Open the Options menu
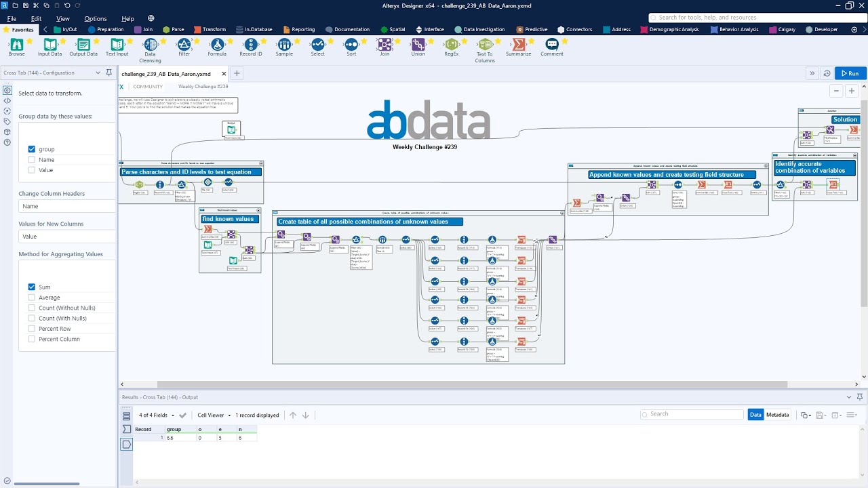 96,18
